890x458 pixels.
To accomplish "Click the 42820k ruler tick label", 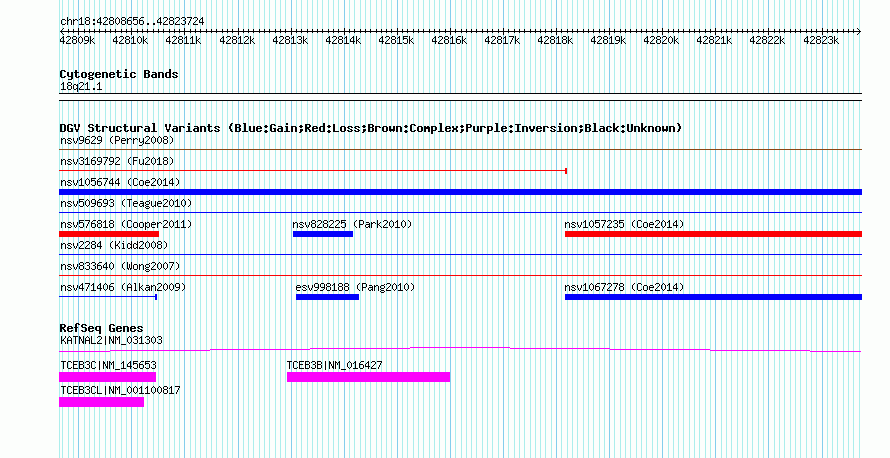I will [661, 41].
